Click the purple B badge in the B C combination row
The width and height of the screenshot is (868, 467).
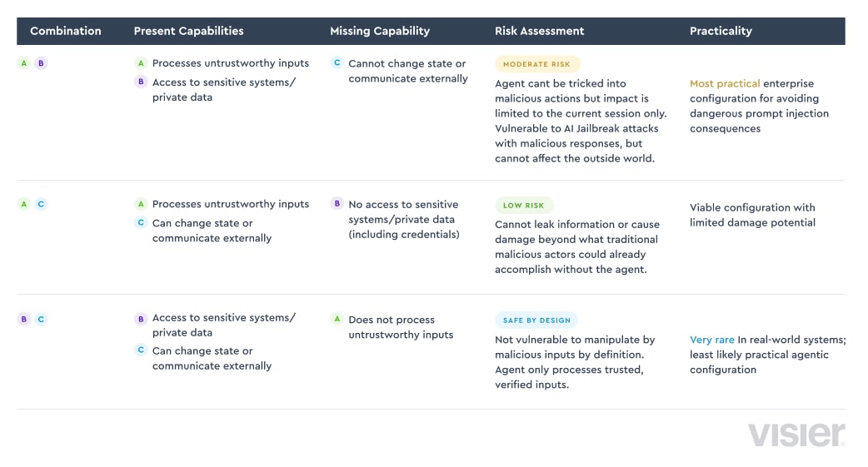pos(24,319)
